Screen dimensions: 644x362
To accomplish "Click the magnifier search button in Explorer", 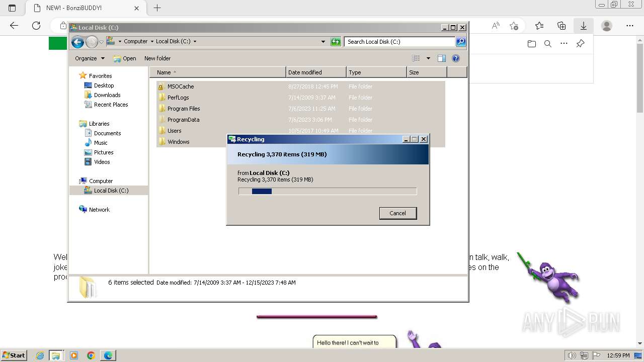I will (x=461, y=42).
